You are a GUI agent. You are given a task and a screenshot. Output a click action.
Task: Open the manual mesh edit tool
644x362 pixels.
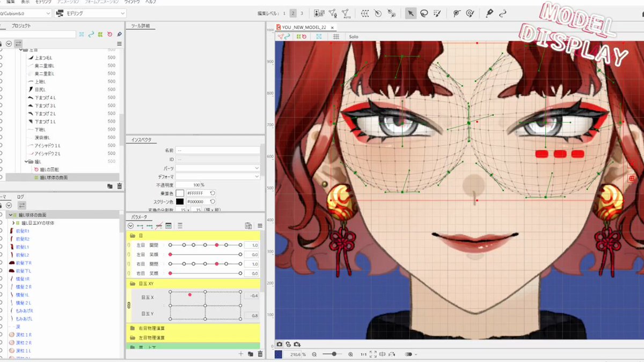pos(333,13)
